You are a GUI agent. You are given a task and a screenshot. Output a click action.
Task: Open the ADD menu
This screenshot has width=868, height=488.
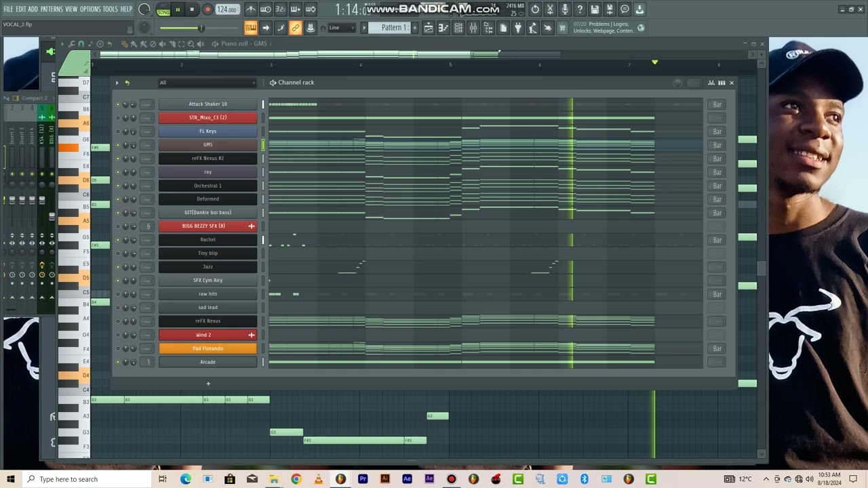coord(33,9)
